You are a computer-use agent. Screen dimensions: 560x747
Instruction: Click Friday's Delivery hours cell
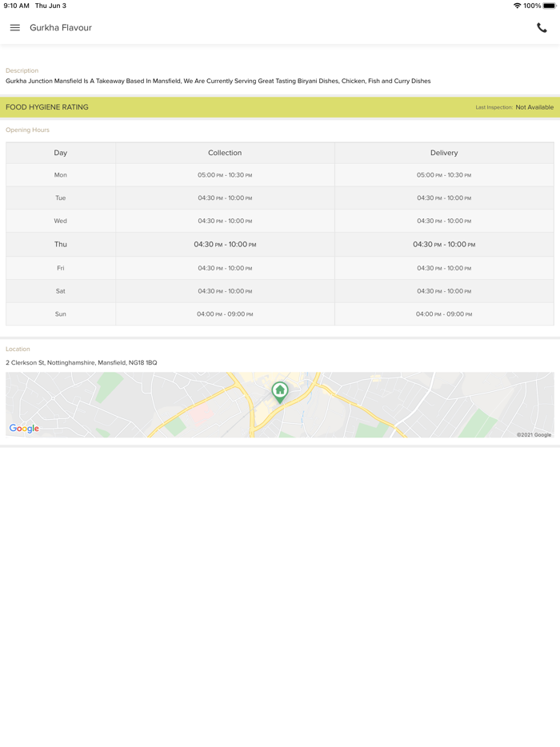(444, 268)
